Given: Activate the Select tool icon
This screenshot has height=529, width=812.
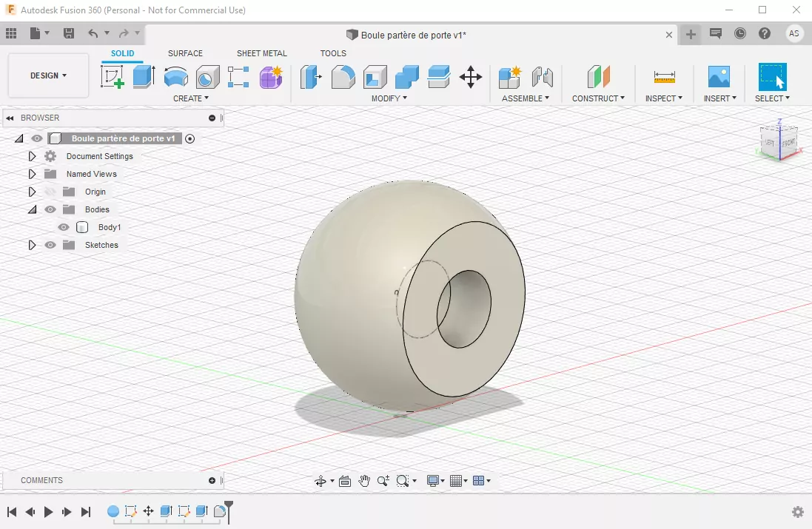Looking at the screenshot, I should [773, 77].
